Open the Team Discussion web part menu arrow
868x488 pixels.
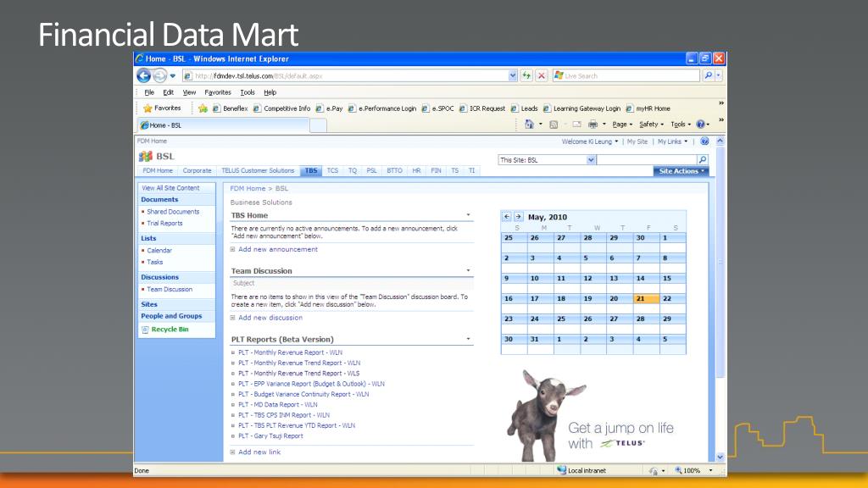pyautogui.click(x=468, y=270)
